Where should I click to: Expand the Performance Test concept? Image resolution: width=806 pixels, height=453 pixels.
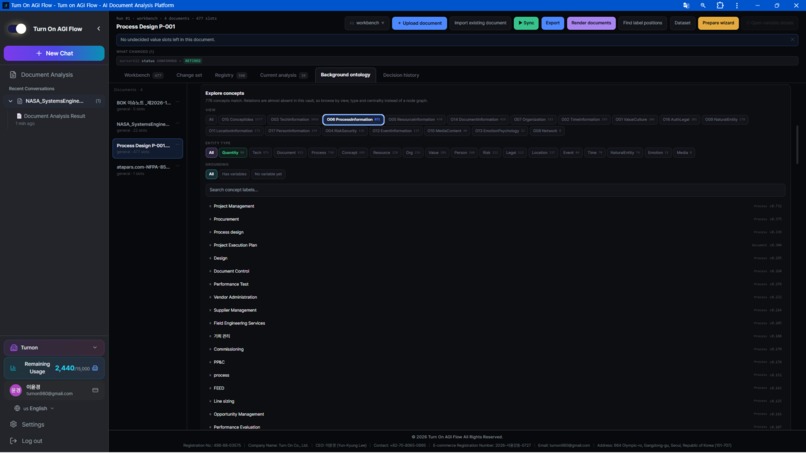pos(210,284)
